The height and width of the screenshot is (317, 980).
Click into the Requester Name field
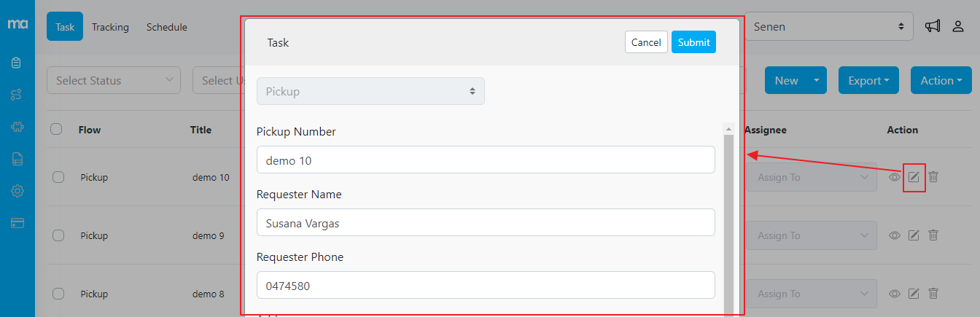click(485, 222)
